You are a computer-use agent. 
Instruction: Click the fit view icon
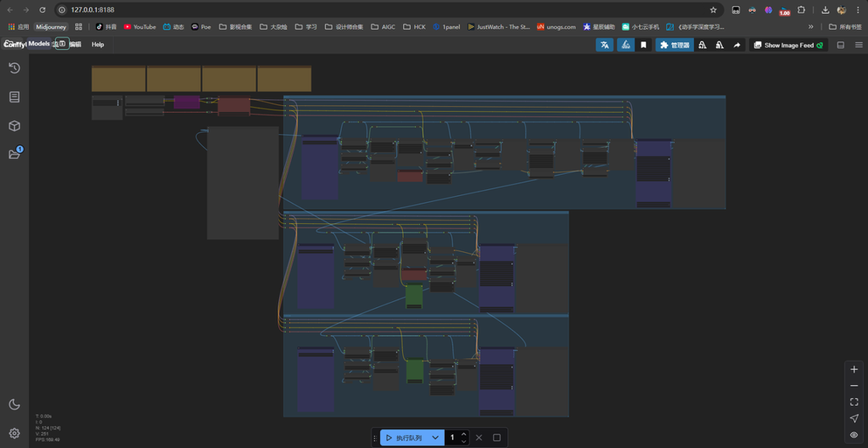[854, 402]
